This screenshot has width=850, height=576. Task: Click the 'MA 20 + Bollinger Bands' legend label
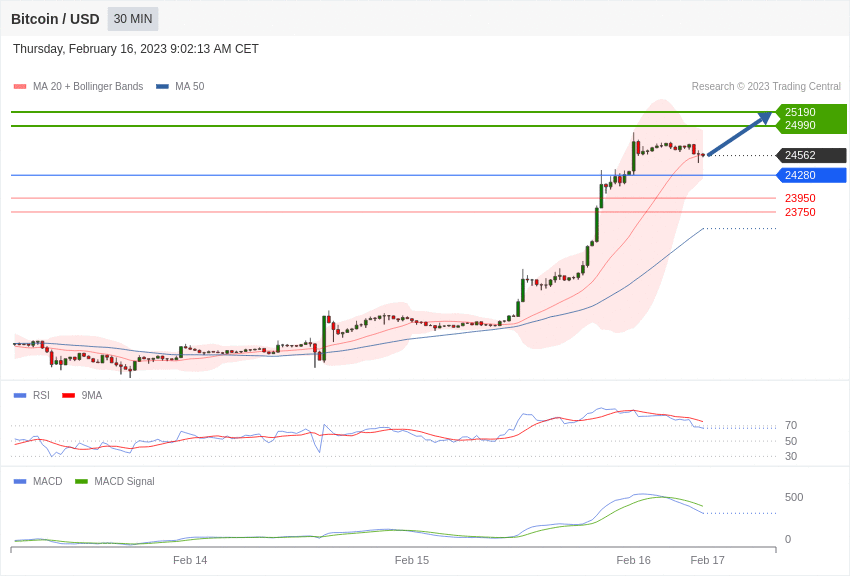tap(88, 87)
